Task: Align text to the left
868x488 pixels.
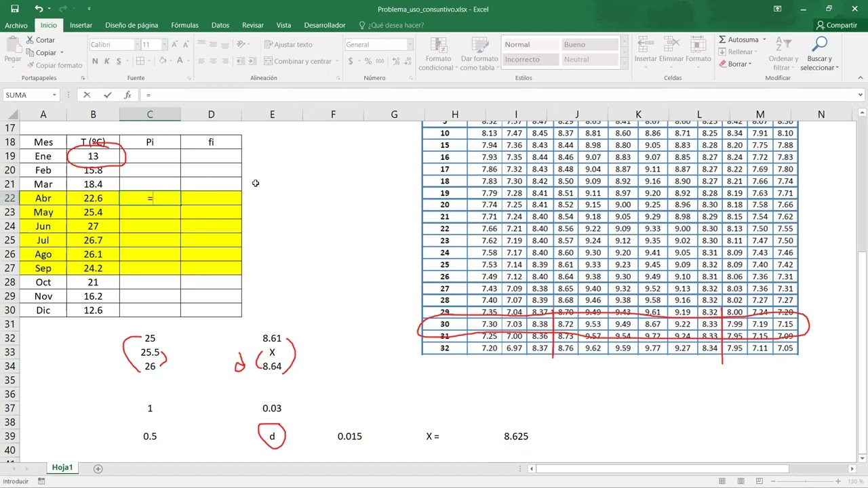Action: click(203, 61)
